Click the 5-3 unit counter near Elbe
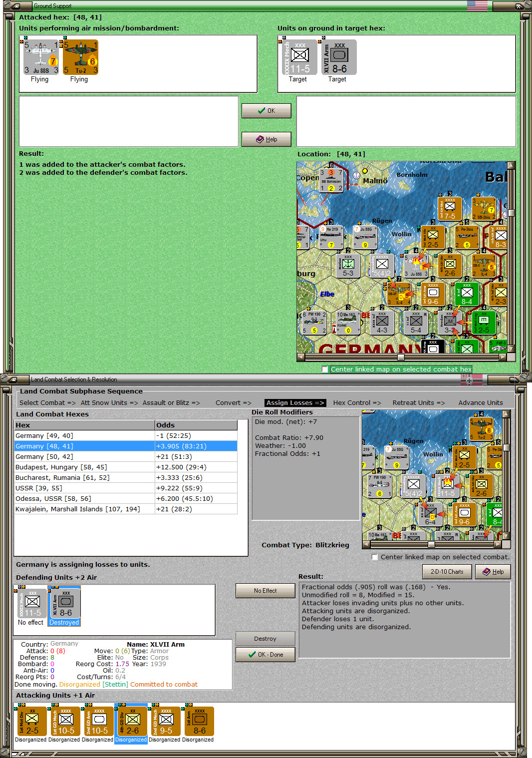 (348, 266)
